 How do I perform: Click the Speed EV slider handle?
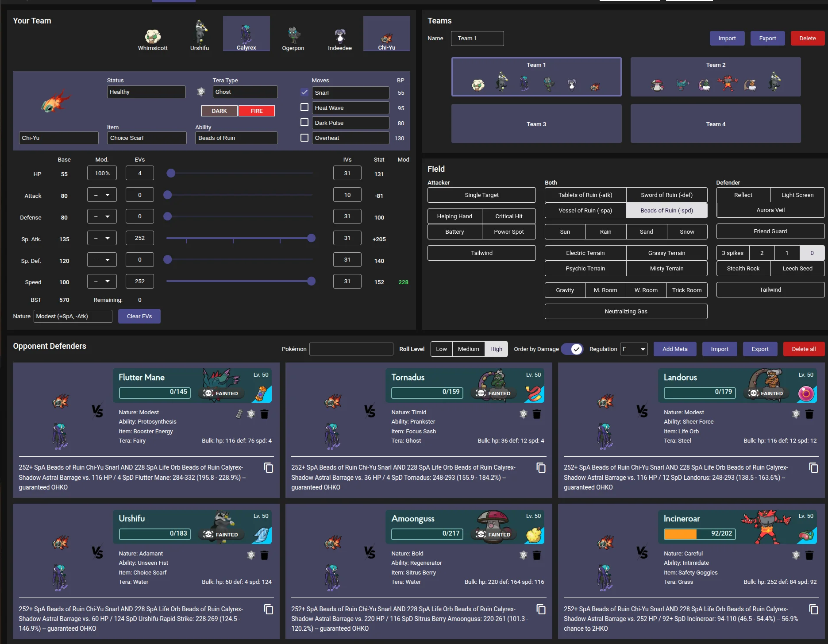312,282
